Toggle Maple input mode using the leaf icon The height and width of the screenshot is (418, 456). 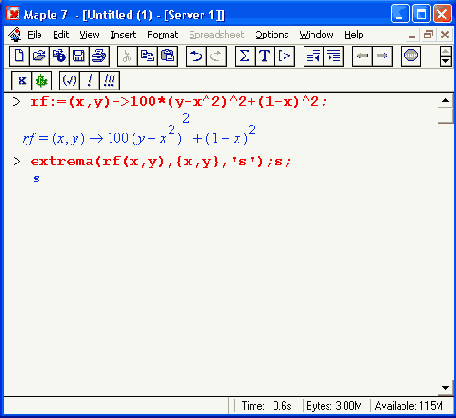[x=42, y=81]
